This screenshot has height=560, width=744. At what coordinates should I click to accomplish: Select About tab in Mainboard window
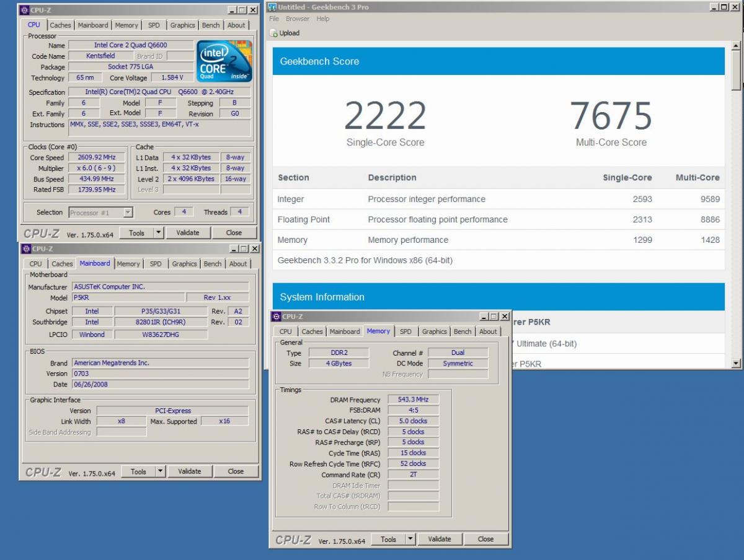[238, 264]
